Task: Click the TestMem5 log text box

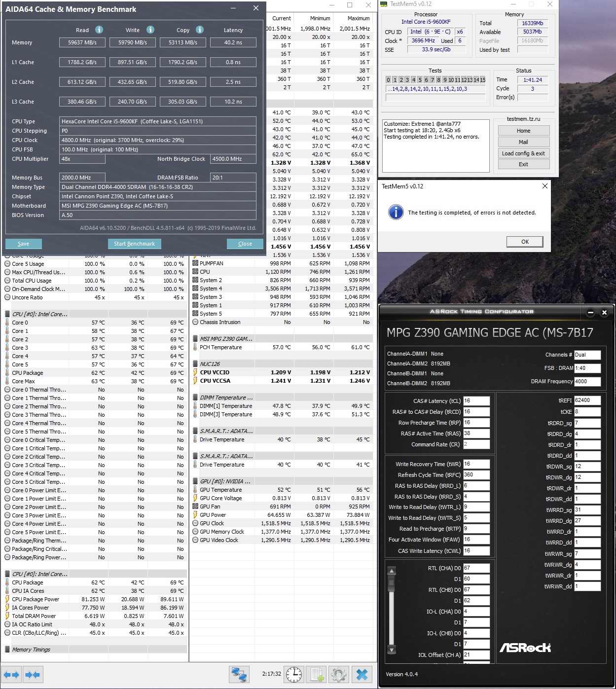Action: tap(435, 145)
